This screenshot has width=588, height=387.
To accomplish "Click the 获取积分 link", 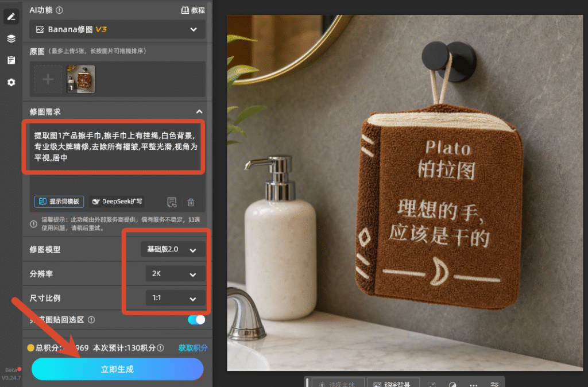I will click(193, 347).
